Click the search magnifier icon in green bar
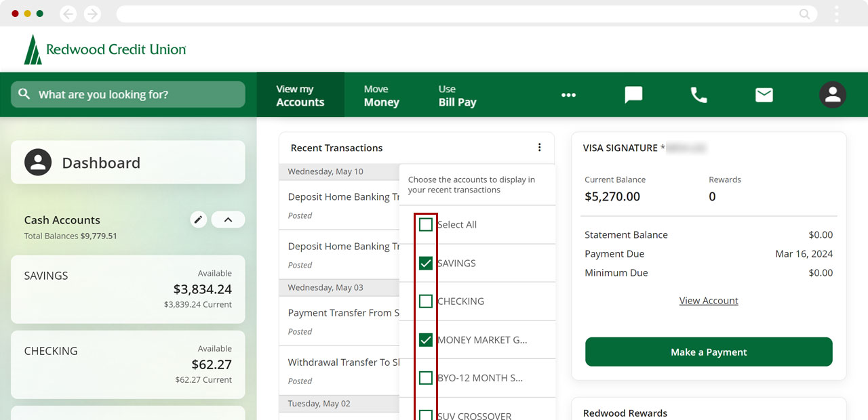The height and width of the screenshot is (420, 868). [24, 94]
